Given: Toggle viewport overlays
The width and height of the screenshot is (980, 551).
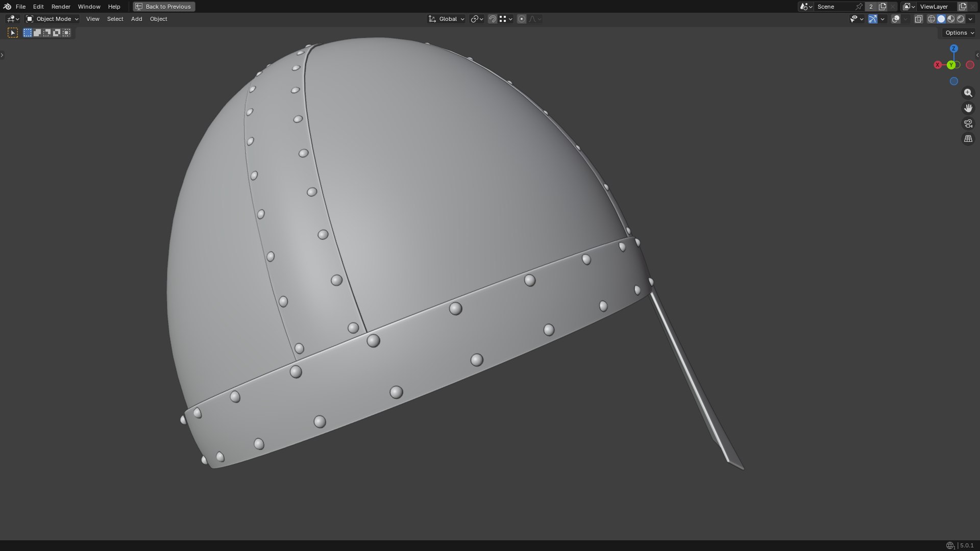Looking at the screenshot, I should (896, 19).
